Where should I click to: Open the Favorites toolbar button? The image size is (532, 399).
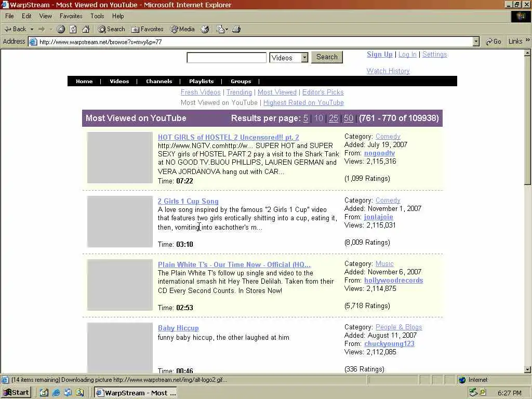pos(147,29)
